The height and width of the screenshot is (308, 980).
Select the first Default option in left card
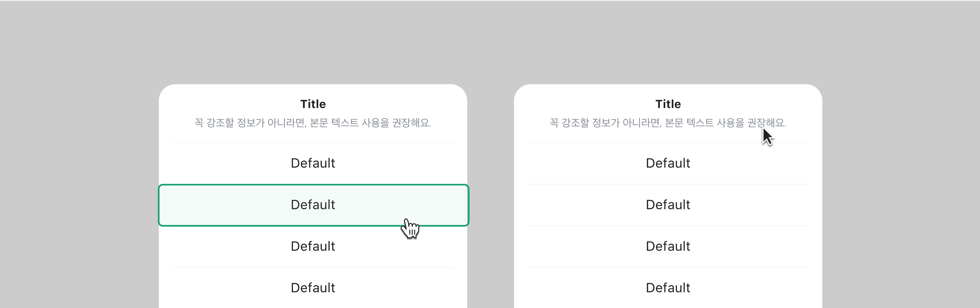(313, 163)
